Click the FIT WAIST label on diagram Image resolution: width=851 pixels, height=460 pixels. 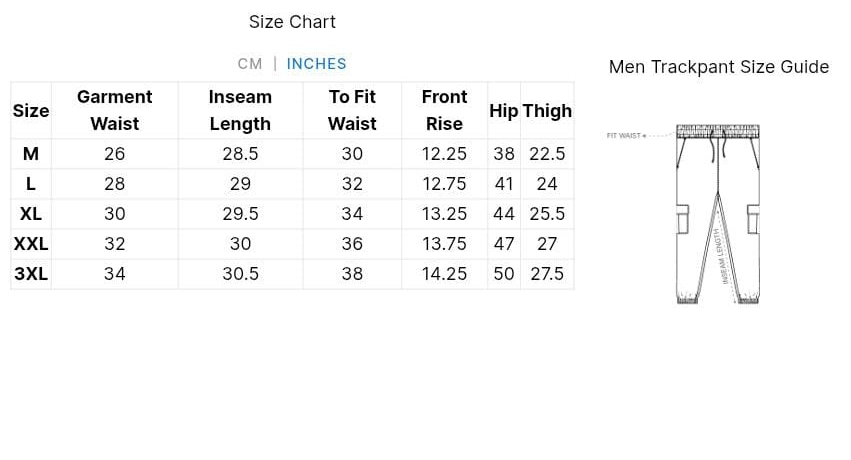tap(624, 135)
